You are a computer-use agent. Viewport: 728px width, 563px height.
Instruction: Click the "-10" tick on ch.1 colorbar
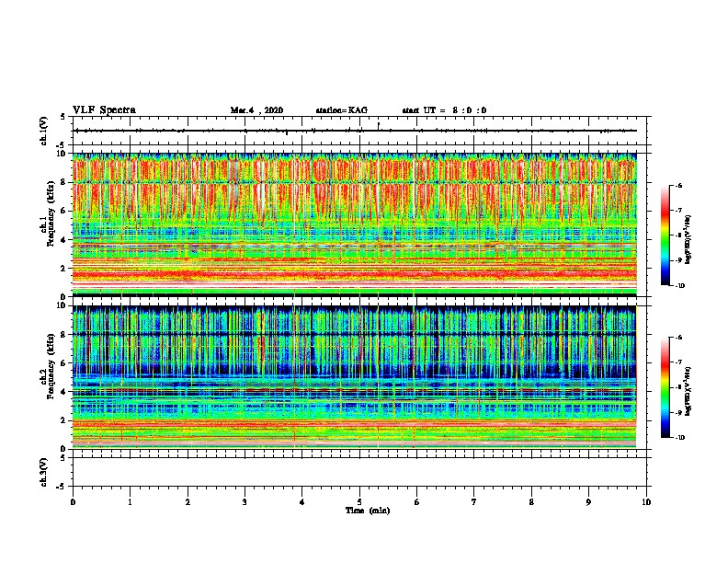click(679, 286)
